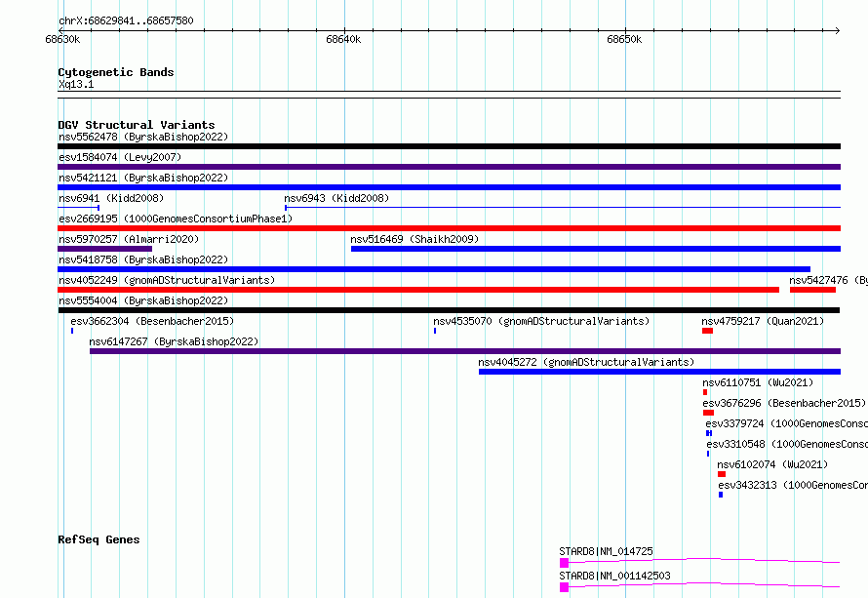Image resolution: width=868 pixels, height=598 pixels.
Task: Click the esv2669195 red variant bar
Action: (449, 228)
